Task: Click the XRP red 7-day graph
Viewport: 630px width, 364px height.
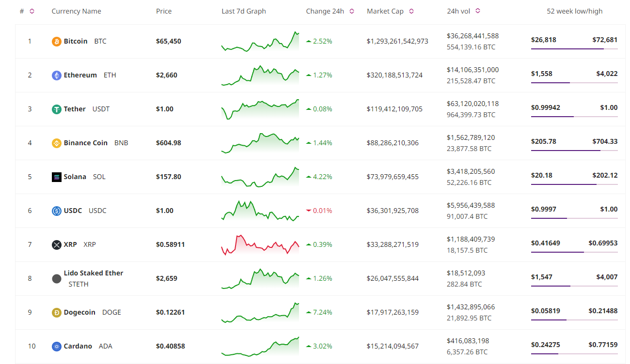Action: [260, 245]
